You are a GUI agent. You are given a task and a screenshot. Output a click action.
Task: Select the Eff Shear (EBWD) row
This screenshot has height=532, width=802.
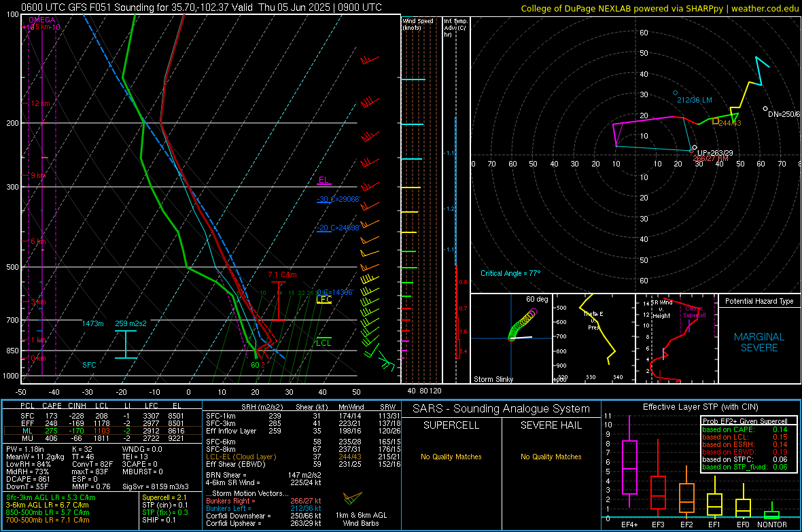tap(303, 465)
